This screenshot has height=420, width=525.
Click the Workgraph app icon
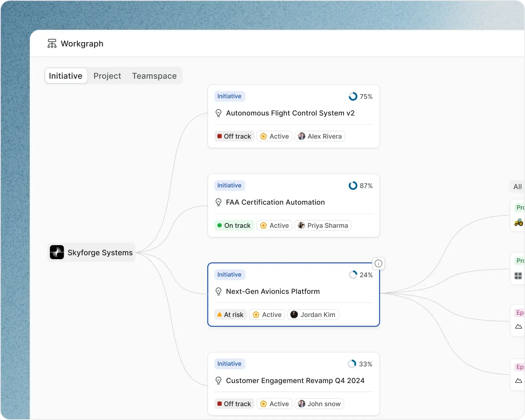[52, 43]
